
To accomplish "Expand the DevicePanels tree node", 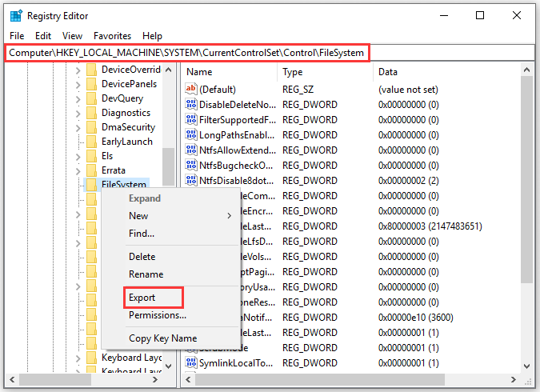I will click(x=78, y=85).
